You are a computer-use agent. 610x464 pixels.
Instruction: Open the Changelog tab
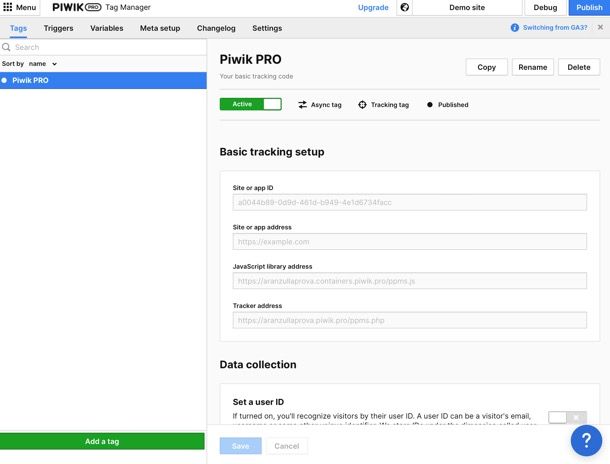(x=216, y=28)
